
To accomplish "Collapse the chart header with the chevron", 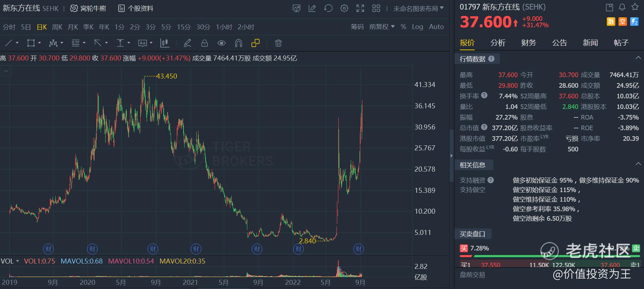I will pos(6,71).
